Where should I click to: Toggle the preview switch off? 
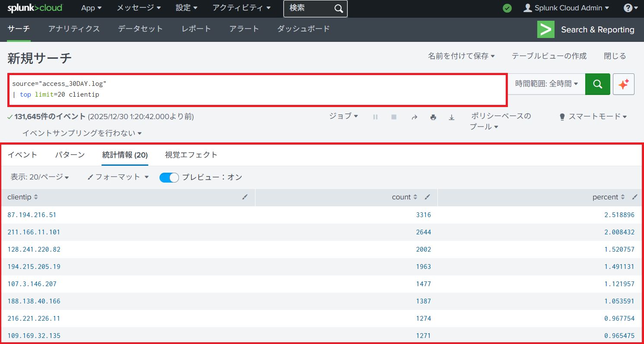(x=169, y=177)
